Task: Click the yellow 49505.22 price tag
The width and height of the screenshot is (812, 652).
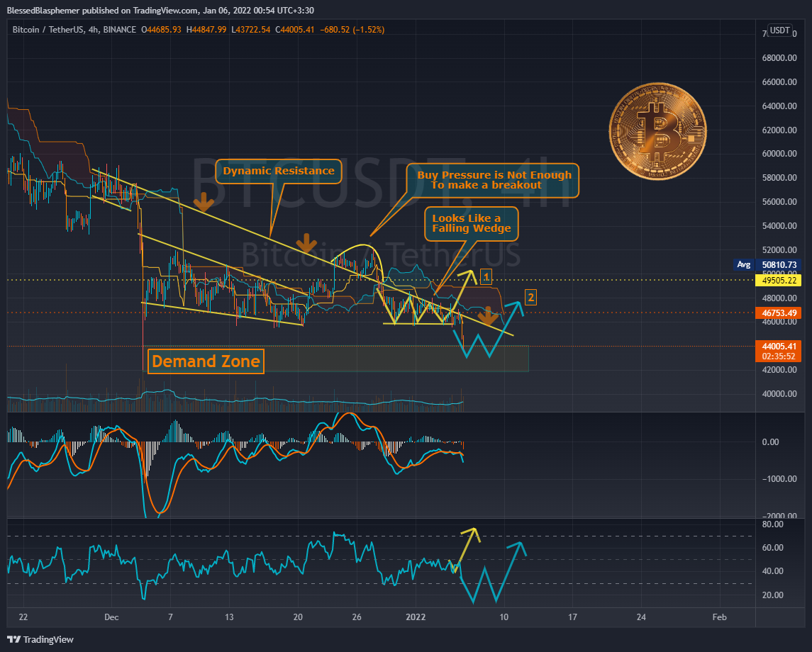Action: tap(779, 281)
